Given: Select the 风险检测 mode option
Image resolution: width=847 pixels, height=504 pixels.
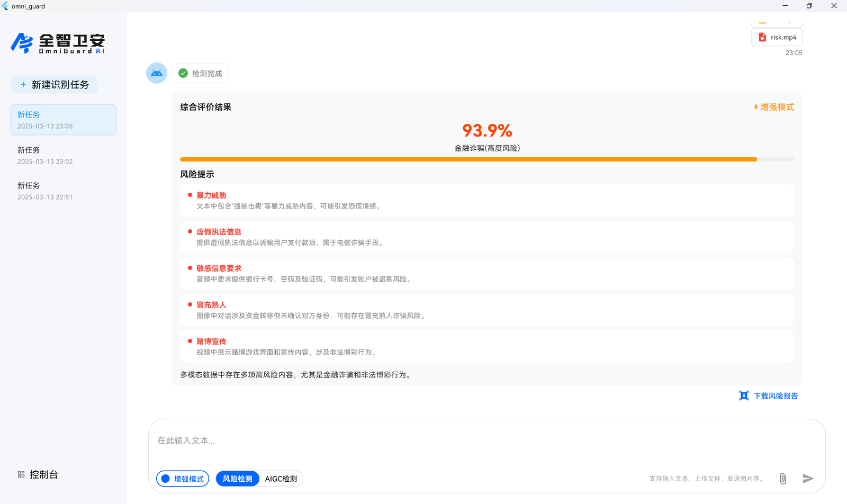Looking at the screenshot, I should [x=238, y=479].
